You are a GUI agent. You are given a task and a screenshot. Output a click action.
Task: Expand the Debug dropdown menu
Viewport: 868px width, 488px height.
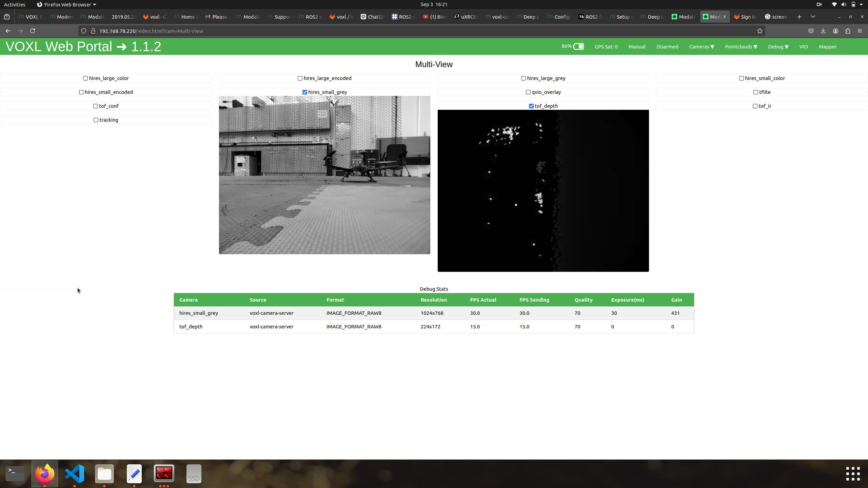[x=778, y=47]
